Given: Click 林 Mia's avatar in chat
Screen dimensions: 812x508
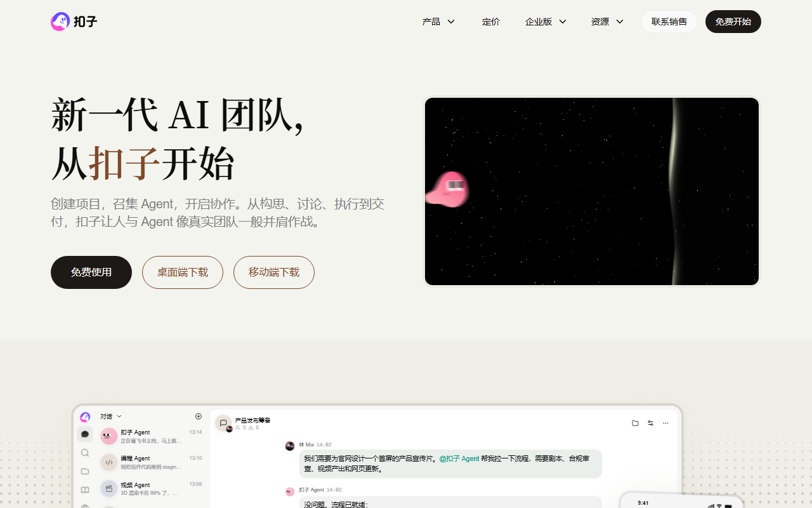Looking at the screenshot, I should point(290,446).
